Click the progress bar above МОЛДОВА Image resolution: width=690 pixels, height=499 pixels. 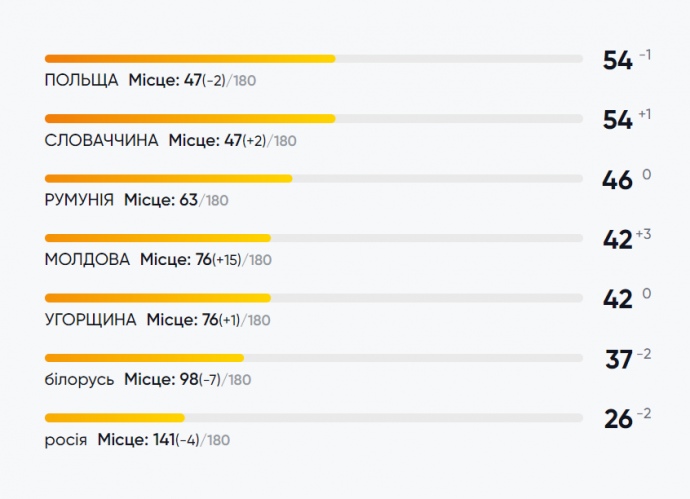[x=314, y=238]
